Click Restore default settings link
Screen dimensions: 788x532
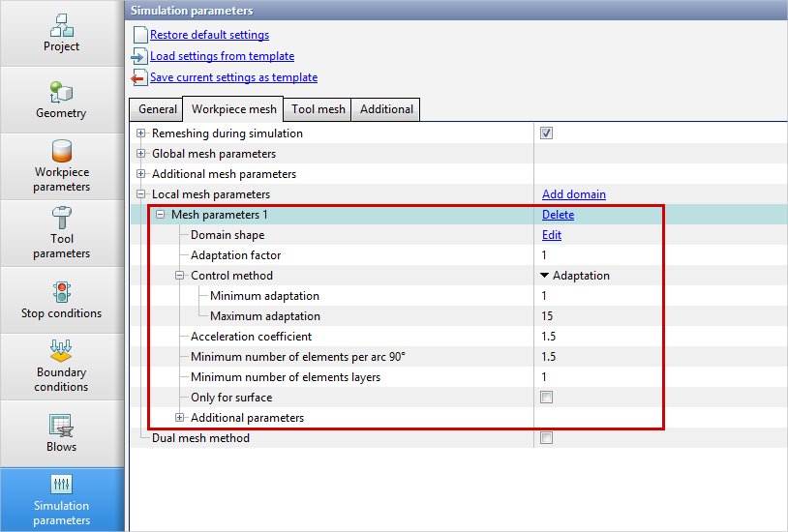(x=209, y=35)
